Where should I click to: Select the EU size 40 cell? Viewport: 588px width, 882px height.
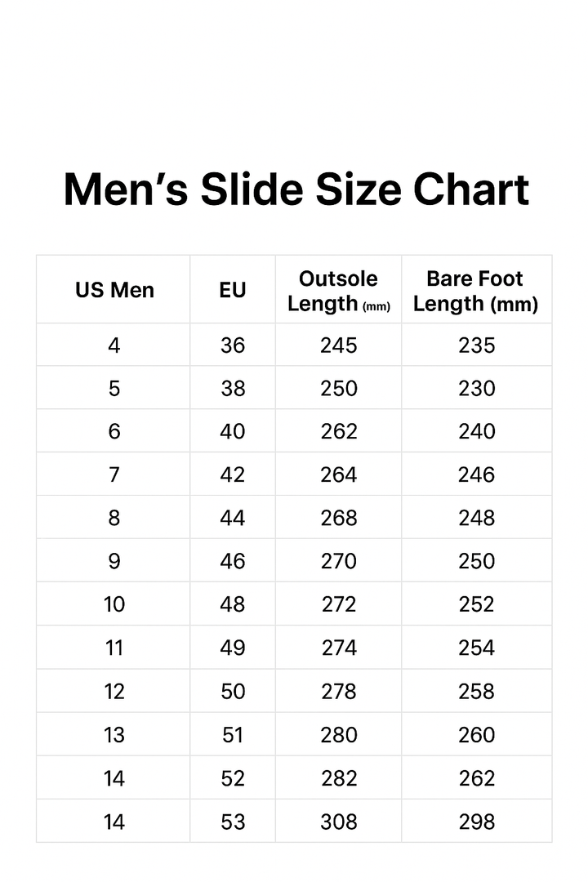point(233,431)
